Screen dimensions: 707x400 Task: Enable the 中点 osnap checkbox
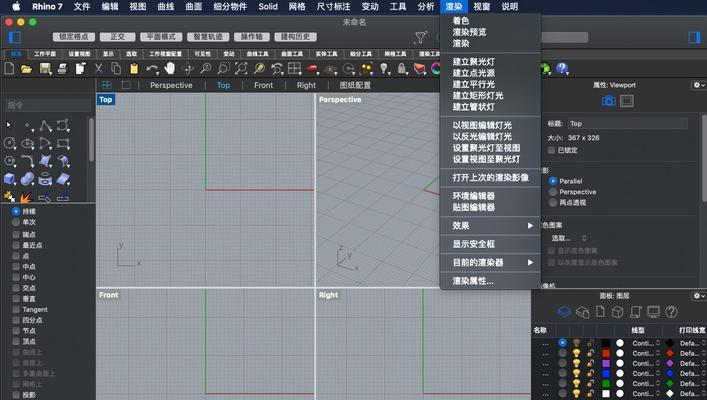[16, 267]
